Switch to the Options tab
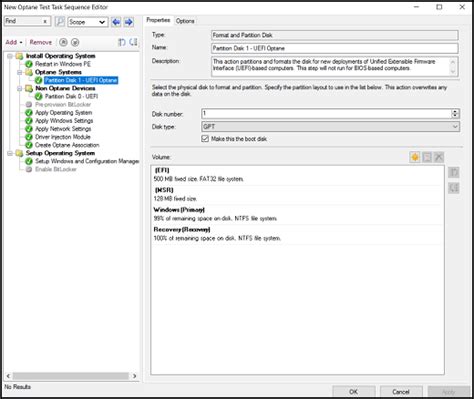Image resolution: width=474 pixels, height=399 pixels. (185, 21)
